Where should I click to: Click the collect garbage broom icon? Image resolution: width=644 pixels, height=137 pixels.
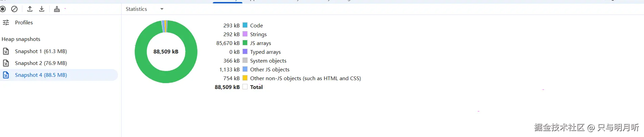[57, 9]
